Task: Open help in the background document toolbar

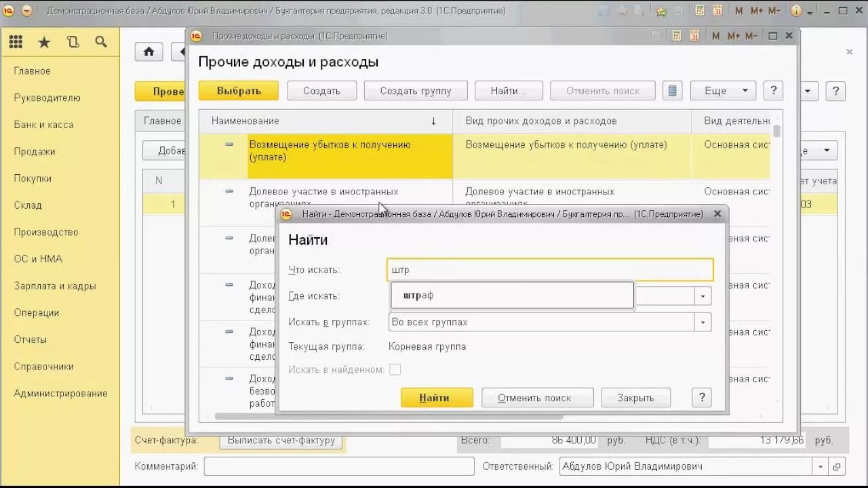Action: (x=835, y=91)
